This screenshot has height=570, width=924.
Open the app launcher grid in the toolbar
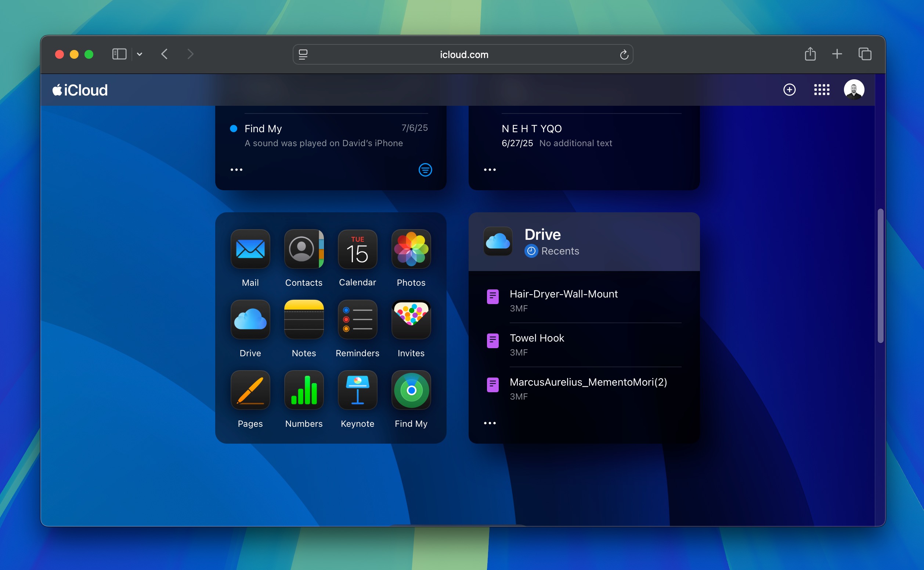click(822, 89)
